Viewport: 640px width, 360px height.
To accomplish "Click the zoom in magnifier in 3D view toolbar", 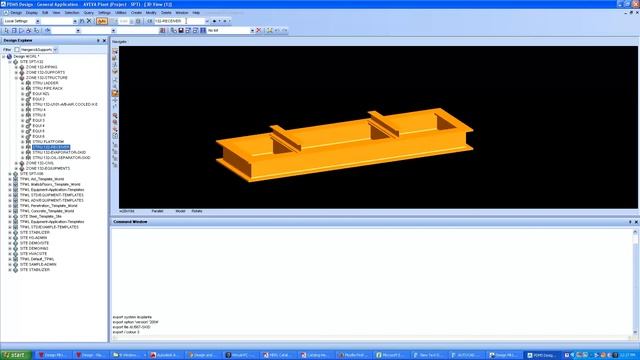I will click(115, 116).
